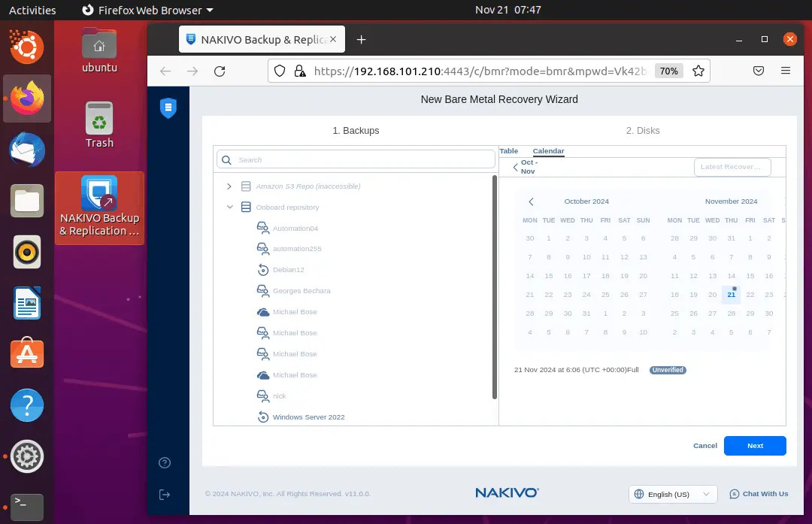Select the Georges Bechara backup entry
Image resolution: width=812 pixels, height=524 pixels.
(301, 290)
